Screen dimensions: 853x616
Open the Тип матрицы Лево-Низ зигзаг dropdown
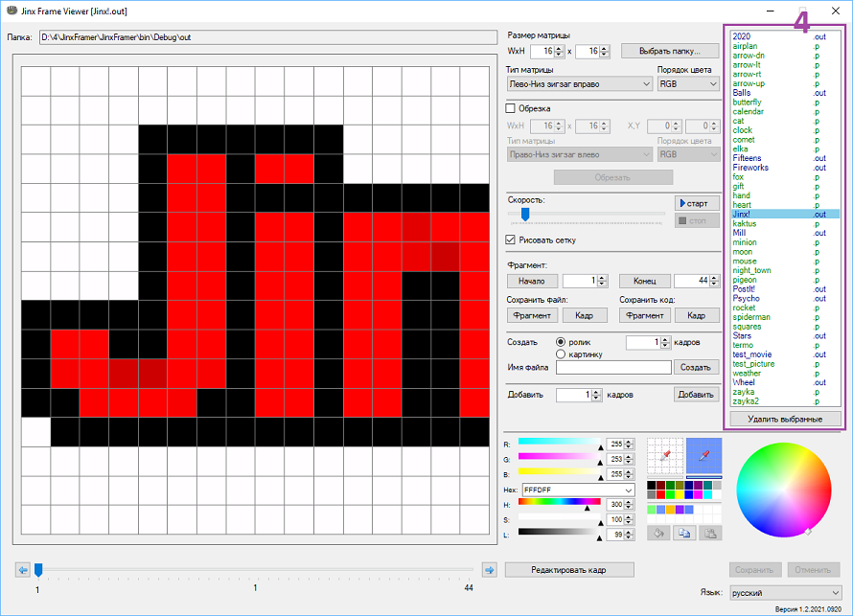[579, 84]
